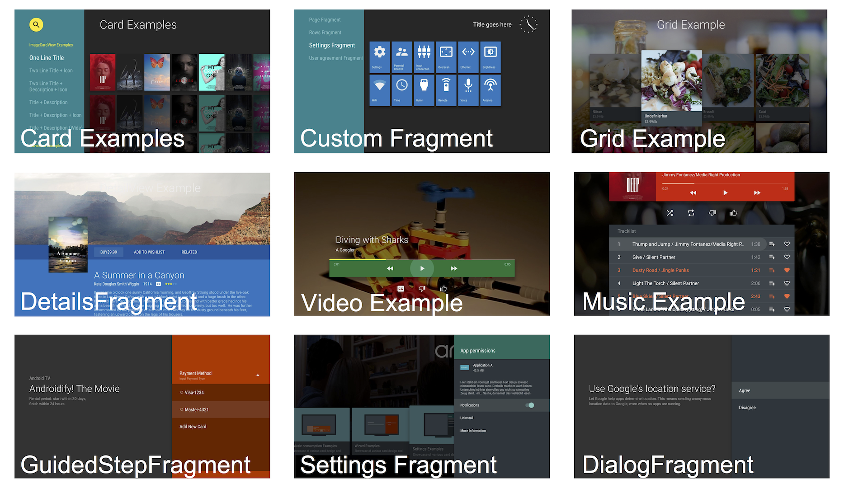Select Two Line Title + Icon menu item
This screenshot has height=488, width=868.
coord(51,70)
